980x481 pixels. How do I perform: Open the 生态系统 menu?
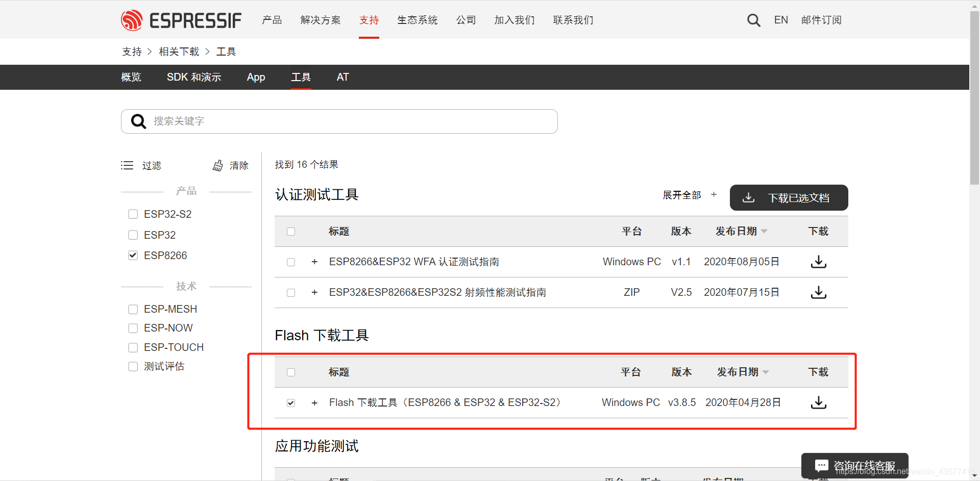pyautogui.click(x=418, y=20)
